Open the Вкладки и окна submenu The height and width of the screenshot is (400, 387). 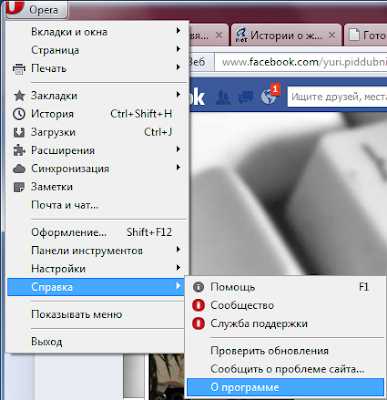(x=97, y=32)
